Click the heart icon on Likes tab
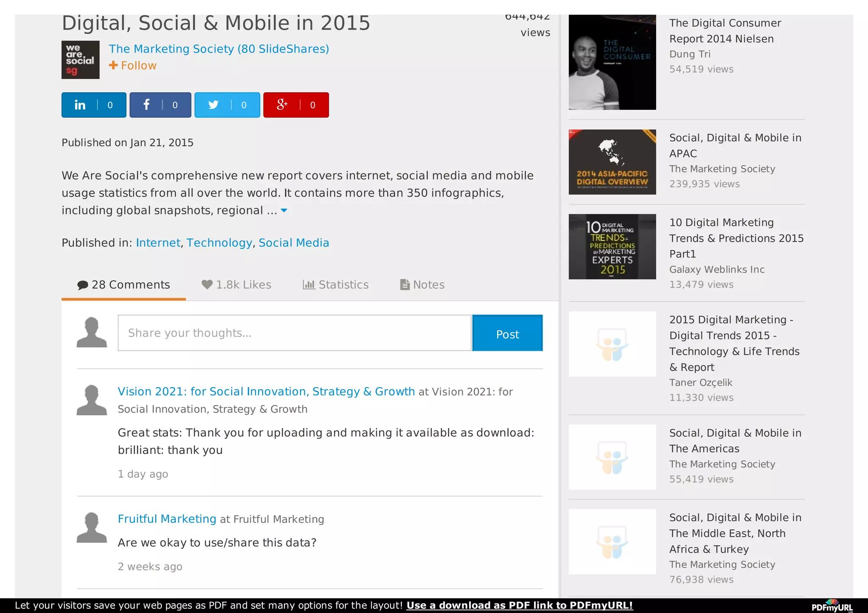868x613 pixels. (207, 284)
